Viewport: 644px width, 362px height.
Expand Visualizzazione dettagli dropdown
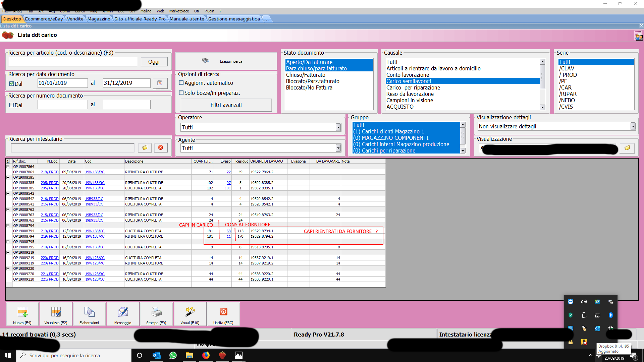coord(633,126)
